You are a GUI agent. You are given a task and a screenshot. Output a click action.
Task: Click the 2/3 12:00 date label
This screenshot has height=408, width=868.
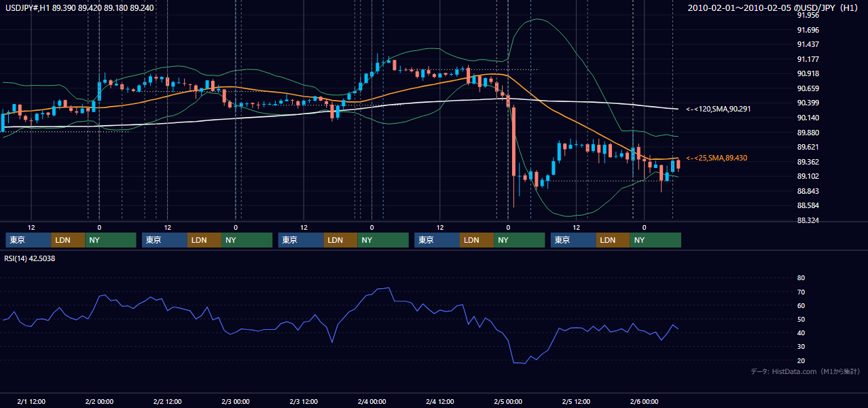pyautogui.click(x=304, y=401)
